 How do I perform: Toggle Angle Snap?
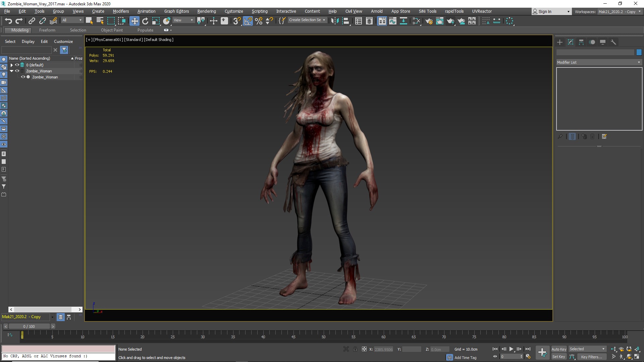[x=248, y=21]
